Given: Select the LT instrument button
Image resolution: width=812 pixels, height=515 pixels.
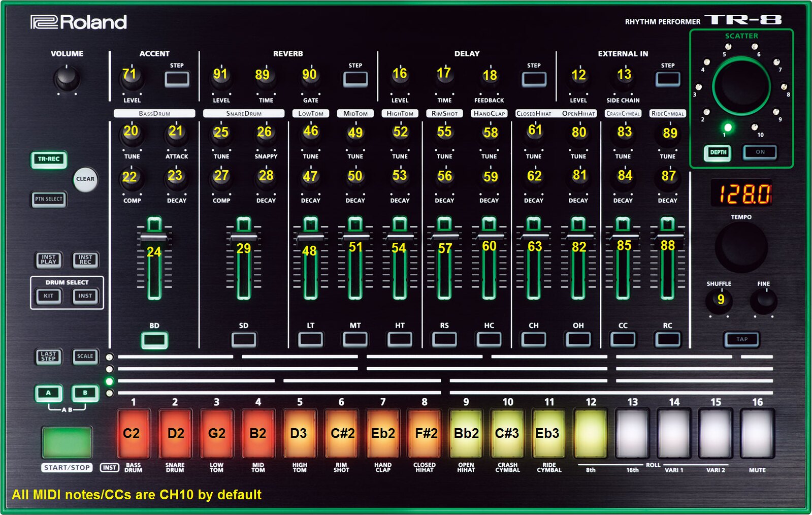Looking at the screenshot, I should [311, 340].
